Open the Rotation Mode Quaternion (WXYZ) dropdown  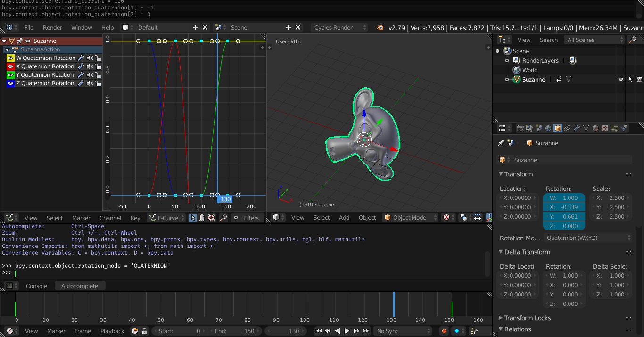[588, 238]
